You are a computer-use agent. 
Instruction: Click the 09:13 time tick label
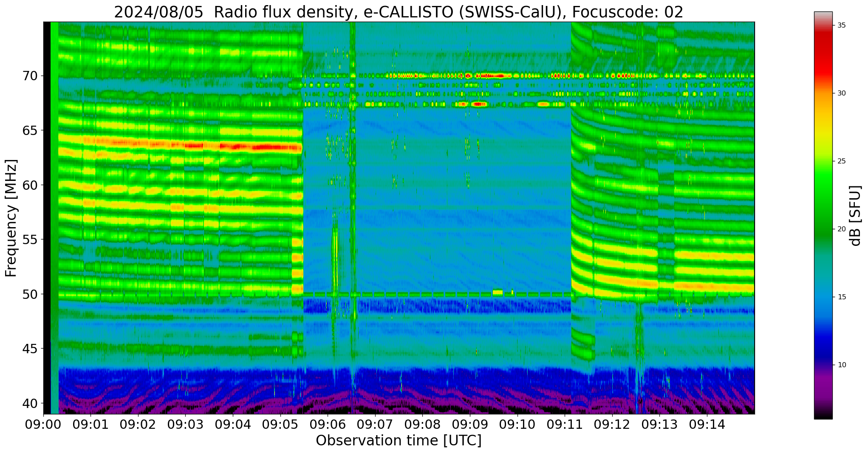(660, 425)
